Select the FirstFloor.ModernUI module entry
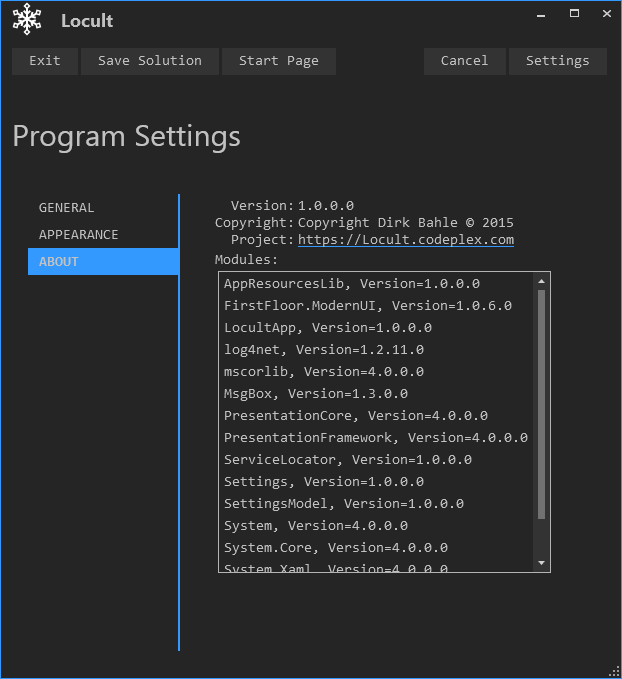 click(367, 306)
